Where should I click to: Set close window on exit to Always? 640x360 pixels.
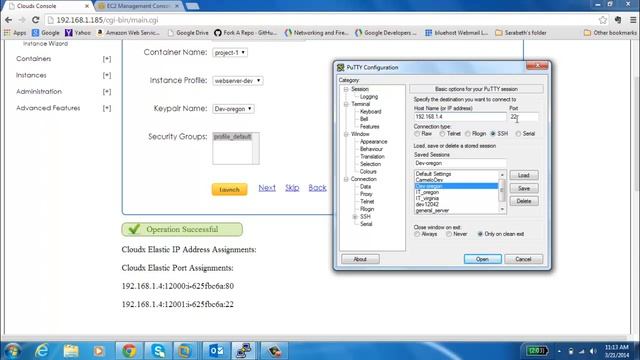pyautogui.click(x=417, y=234)
